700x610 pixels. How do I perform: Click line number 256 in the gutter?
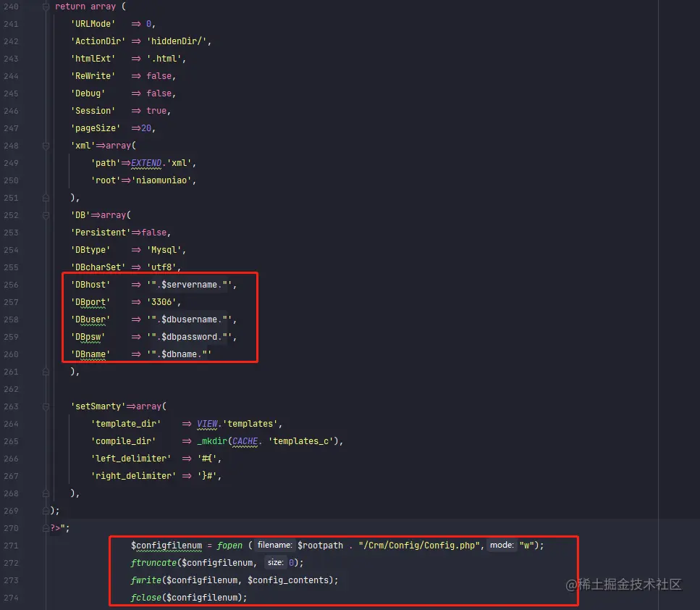tap(11, 285)
